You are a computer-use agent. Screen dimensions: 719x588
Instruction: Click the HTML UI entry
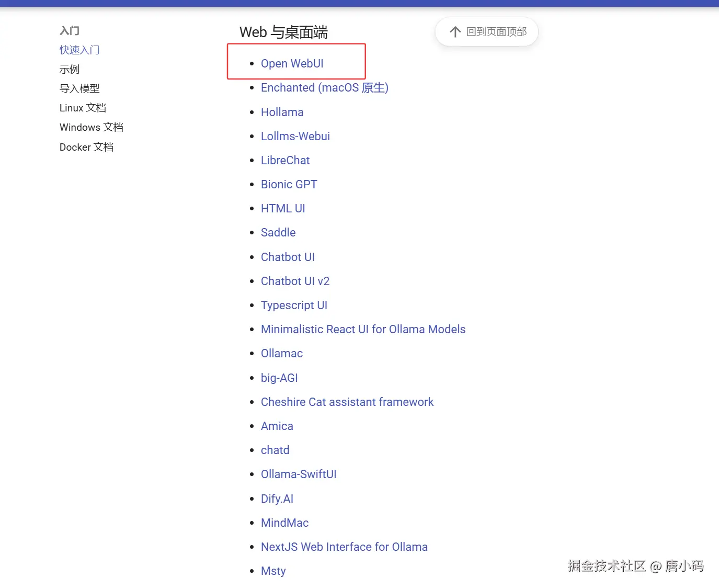click(x=283, y=208)
